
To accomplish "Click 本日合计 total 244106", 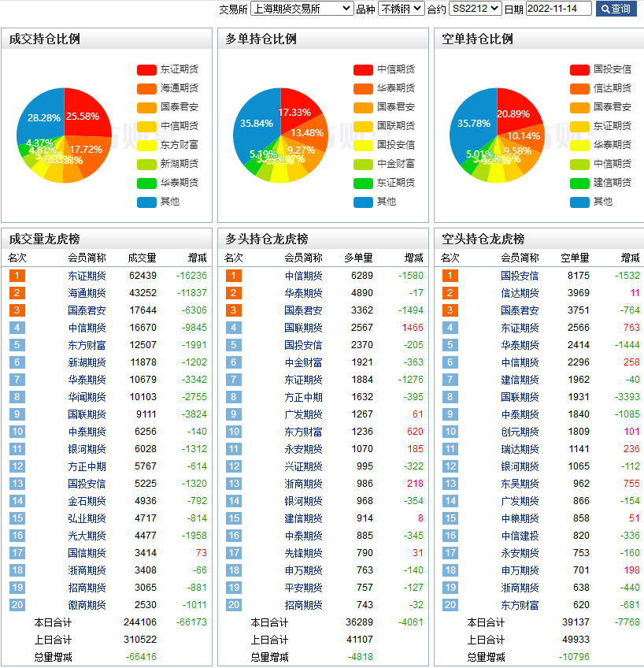I will coord(140,622).
